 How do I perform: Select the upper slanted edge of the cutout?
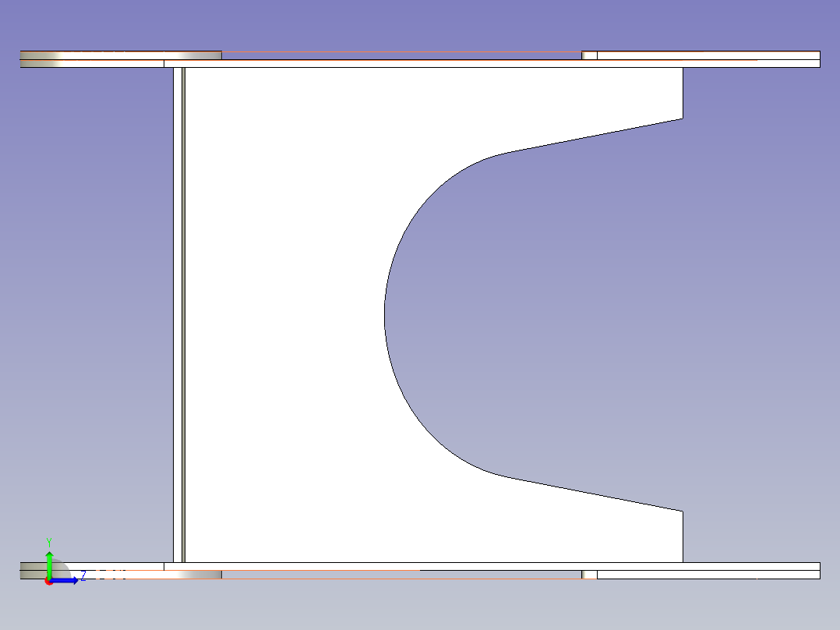coord(595,136)
